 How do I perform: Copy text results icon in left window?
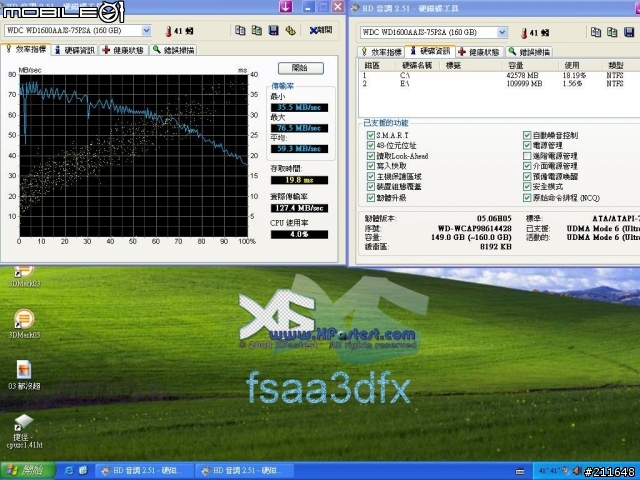[240, 30]
